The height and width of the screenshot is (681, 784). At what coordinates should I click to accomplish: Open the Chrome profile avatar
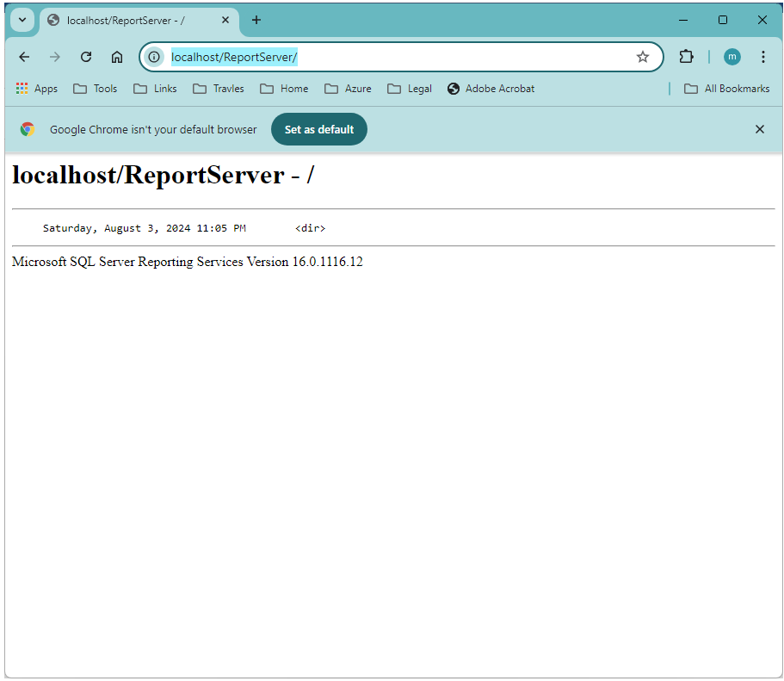pos(732,57)
